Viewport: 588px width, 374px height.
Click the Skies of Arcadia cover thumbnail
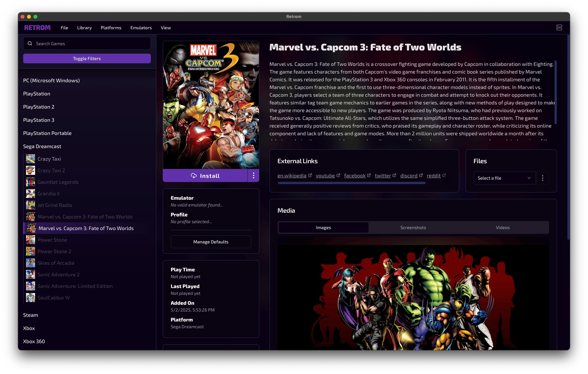click(x=31, y=263)
